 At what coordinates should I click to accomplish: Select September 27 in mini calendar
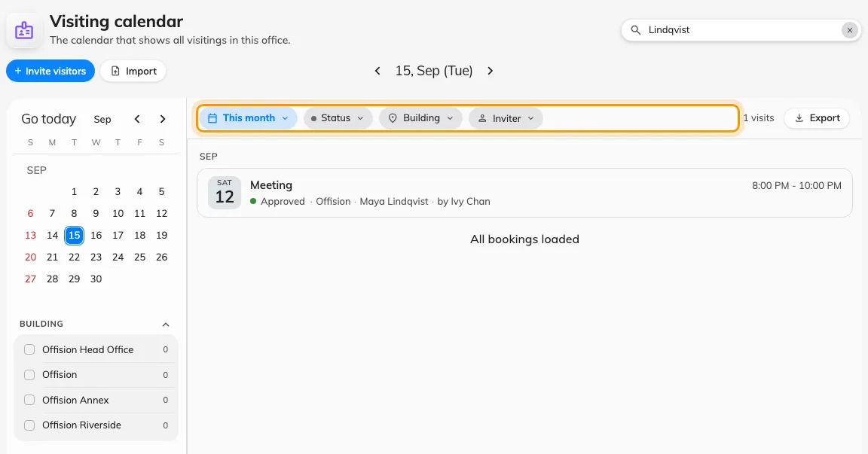tap(30, 279)
